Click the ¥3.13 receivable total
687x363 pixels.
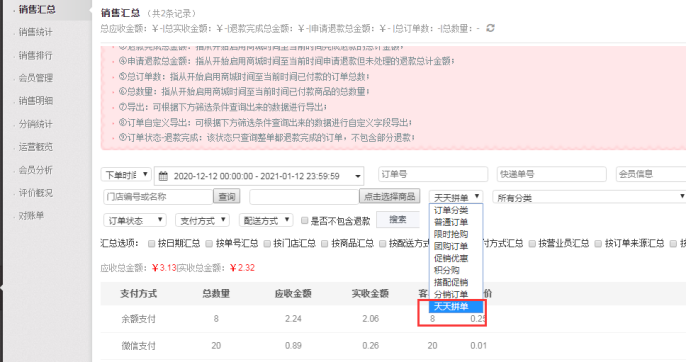click(164, 268)
